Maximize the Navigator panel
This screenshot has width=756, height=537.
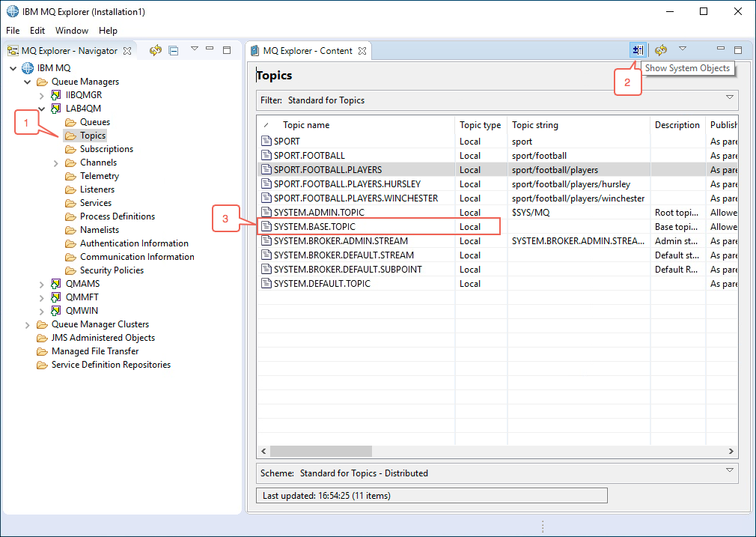227,49
